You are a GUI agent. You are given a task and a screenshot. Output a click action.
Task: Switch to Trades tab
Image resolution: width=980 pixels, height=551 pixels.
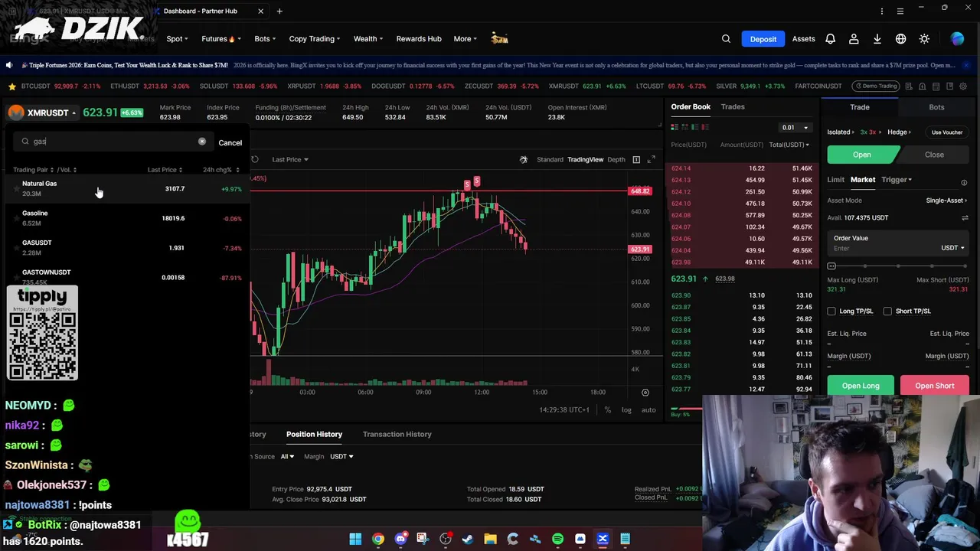point(733,107)
